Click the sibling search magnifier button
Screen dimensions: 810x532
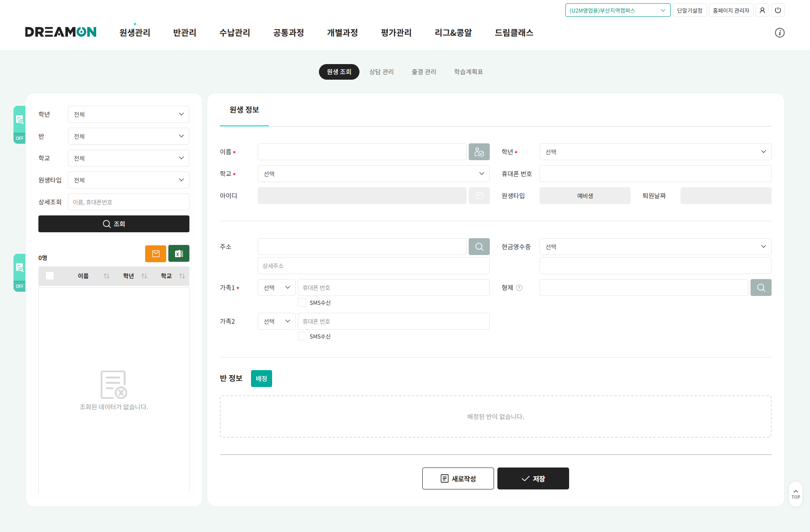coord(761,287)
